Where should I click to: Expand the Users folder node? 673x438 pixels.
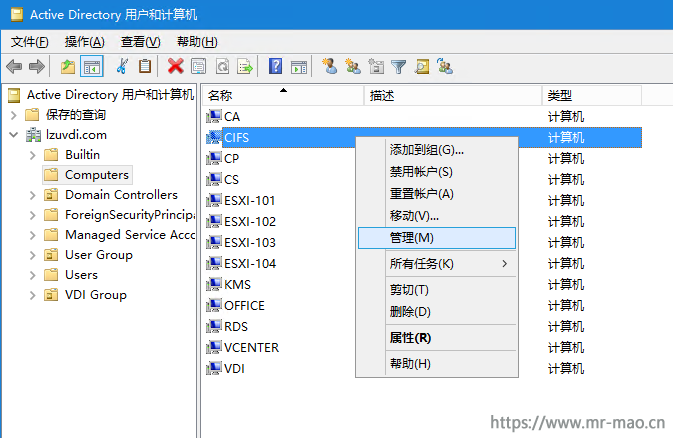click(x=33, y=275)
